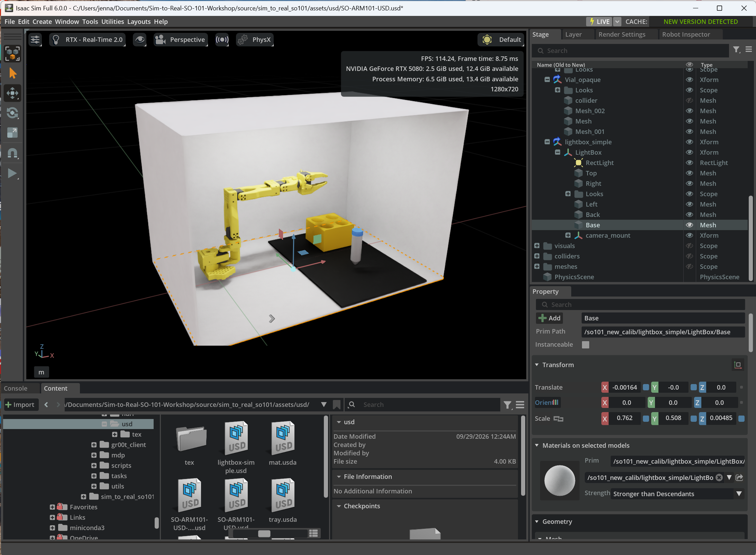The width and height of the screenshot is (756, 555).
Task: Expand the camera_mount tree node
Action: [x=568, y=235]
